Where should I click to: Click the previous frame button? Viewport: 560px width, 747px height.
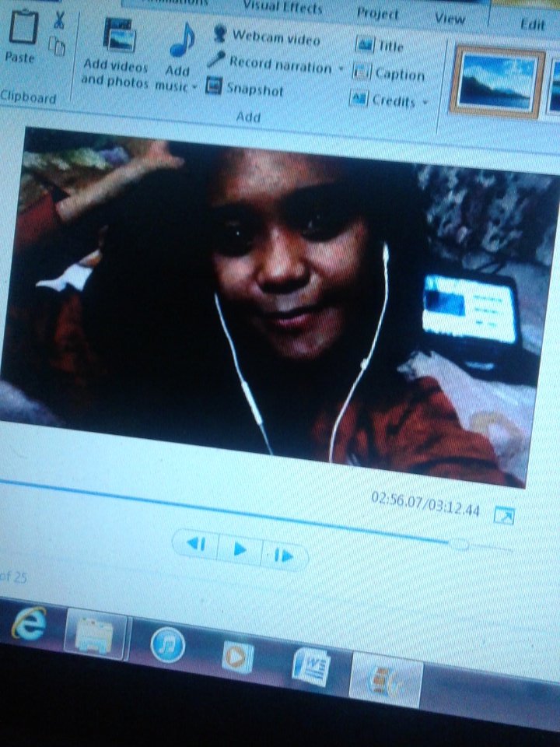pyautogui.click(x=196, y=544)
